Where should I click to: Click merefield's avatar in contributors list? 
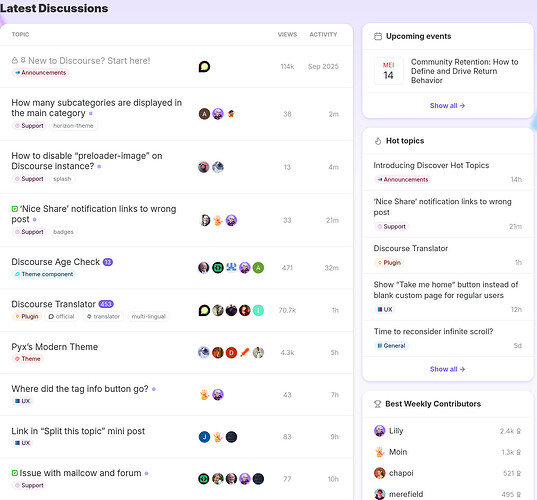click(x=379, y=494)
